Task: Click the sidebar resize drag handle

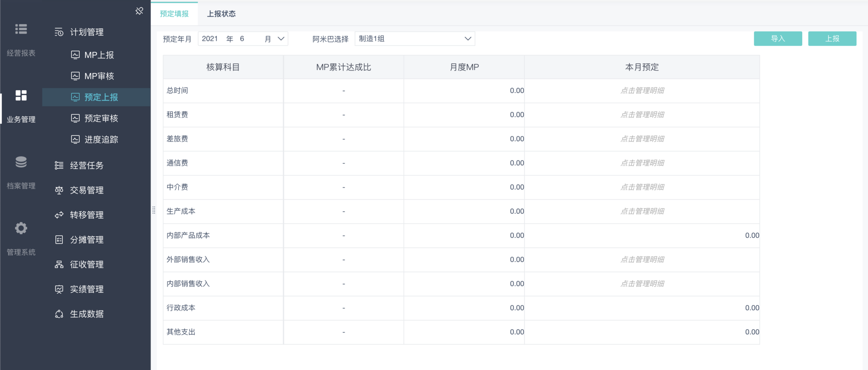Action: 153,210
